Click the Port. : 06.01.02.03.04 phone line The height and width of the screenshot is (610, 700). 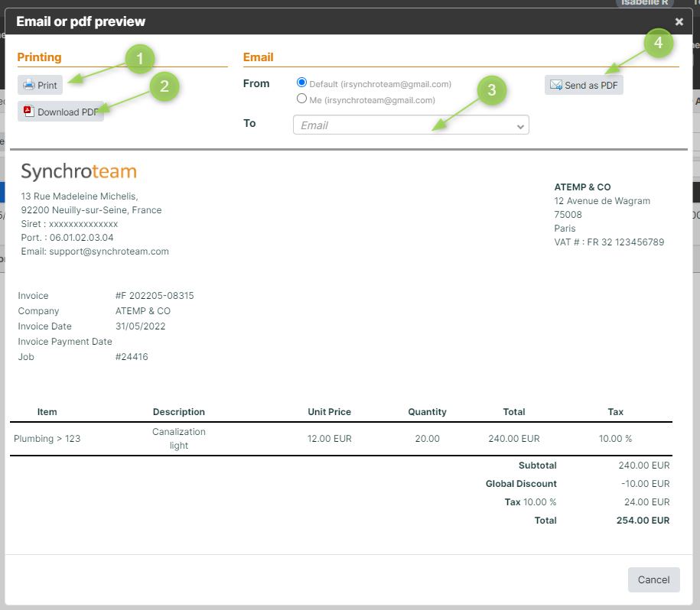pos(67,238)
